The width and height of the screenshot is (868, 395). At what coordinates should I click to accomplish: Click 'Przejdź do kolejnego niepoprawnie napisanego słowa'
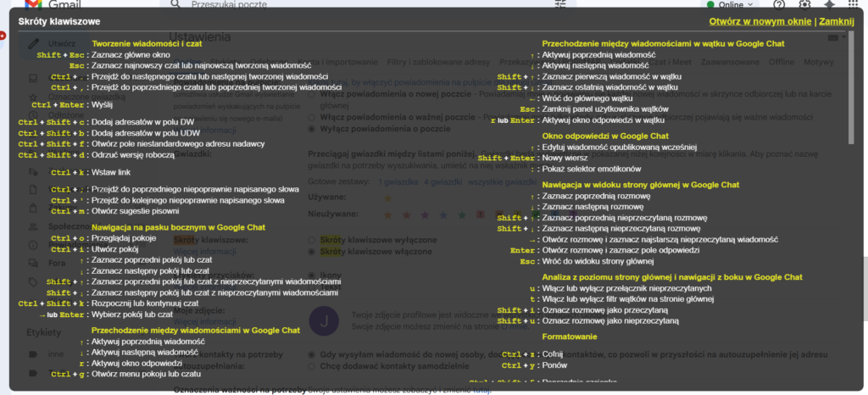tap(188, 200)
